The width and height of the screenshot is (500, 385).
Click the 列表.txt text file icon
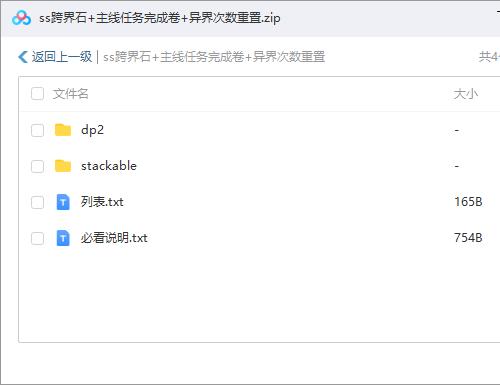pos(63,202)
